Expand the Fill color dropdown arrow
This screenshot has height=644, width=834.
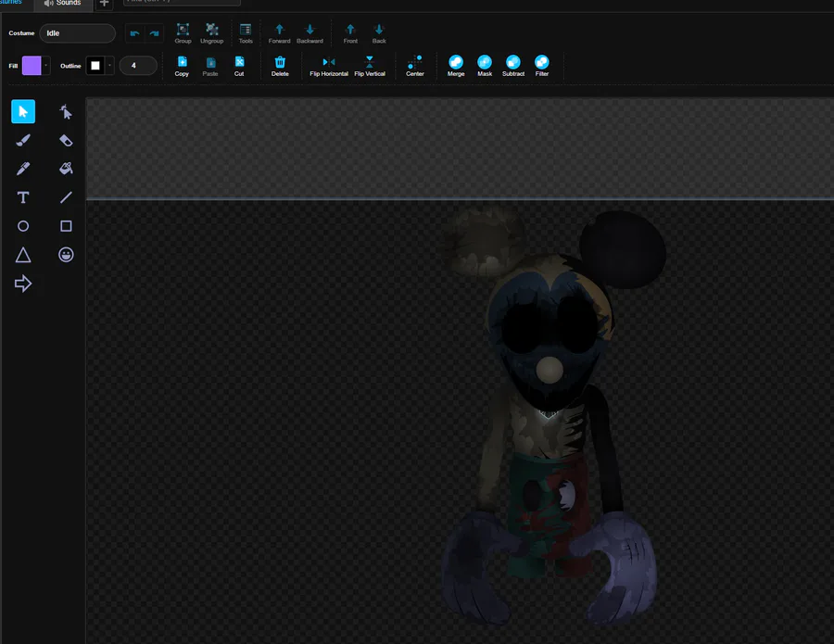pyautogui.click(x=46, y=66)
